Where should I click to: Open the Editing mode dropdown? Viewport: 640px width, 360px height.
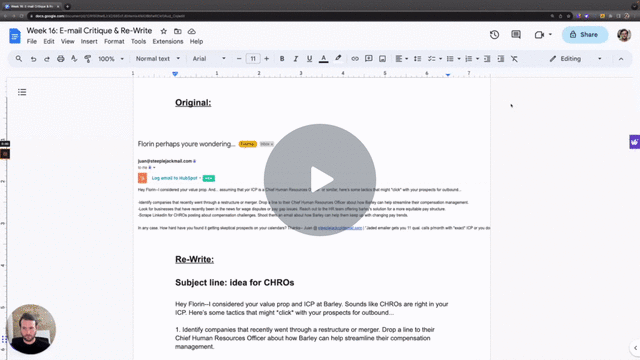[x=576, y=59]
